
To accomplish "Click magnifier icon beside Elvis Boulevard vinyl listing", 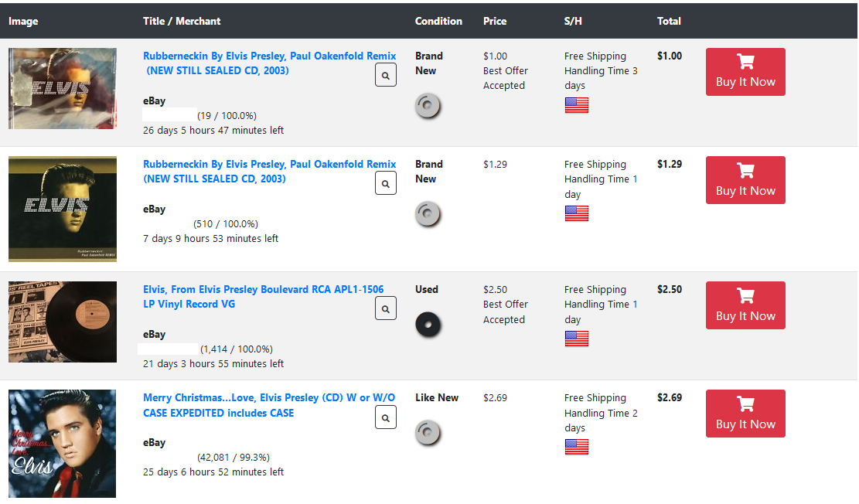I will [x=385, y=308].
